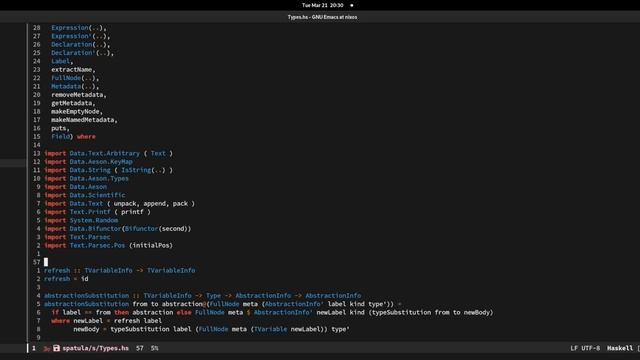Click the 'refresh = id' definition
This screenshot has height=360, width=640.
[x=66, y=279]
